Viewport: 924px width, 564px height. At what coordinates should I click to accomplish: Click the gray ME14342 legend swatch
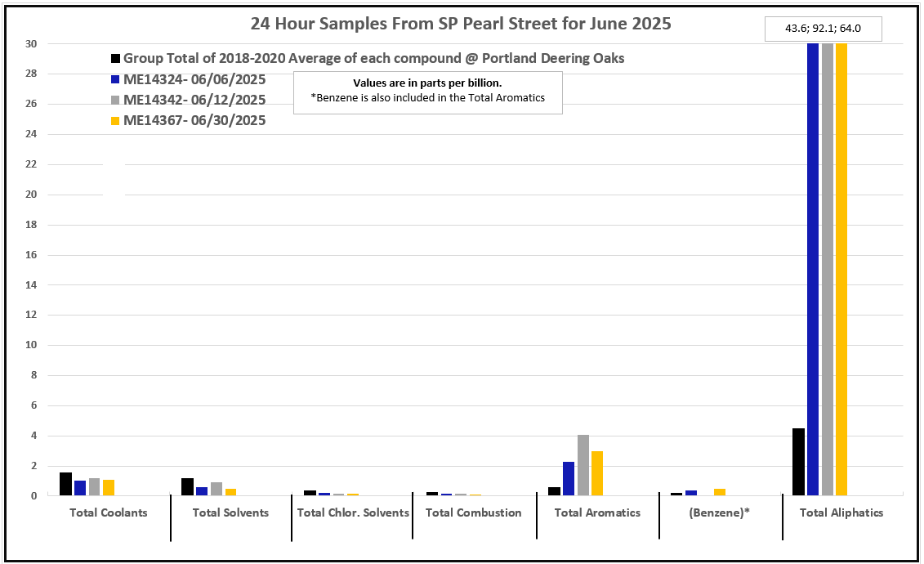[116, 101]
